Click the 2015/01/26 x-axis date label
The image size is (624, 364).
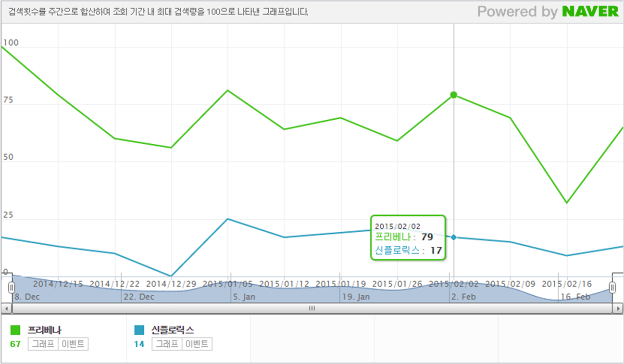coord(398,284)
